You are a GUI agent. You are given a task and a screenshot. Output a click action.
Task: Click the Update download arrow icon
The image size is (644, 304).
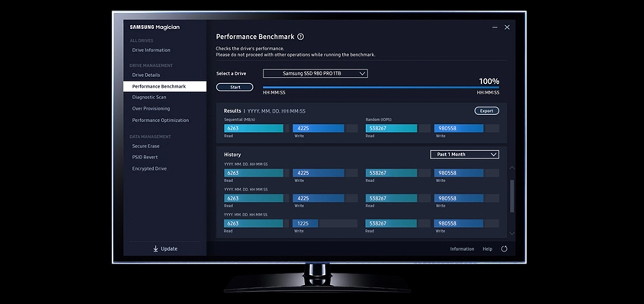click(156, 249)
